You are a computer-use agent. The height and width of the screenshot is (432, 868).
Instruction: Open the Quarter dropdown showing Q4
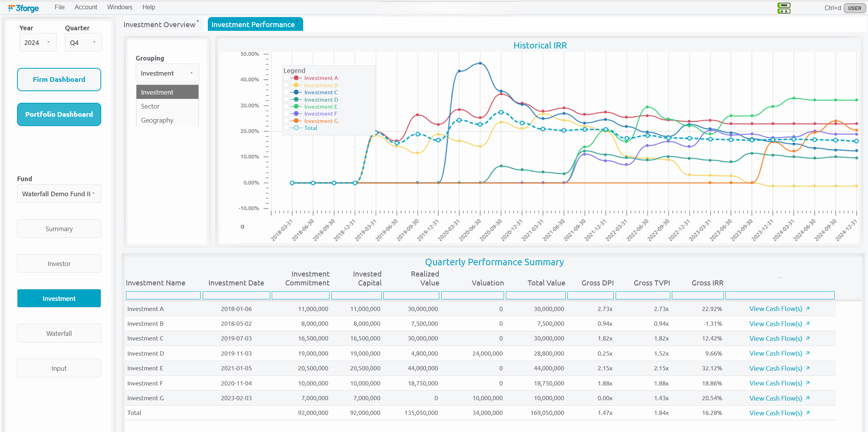(x=83, y=42)
